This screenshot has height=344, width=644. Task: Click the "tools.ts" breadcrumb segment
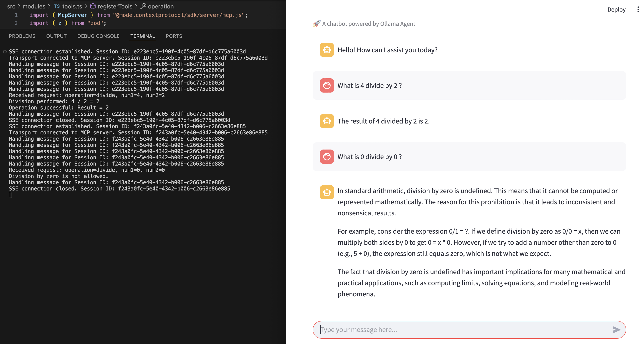coord(72,6)
